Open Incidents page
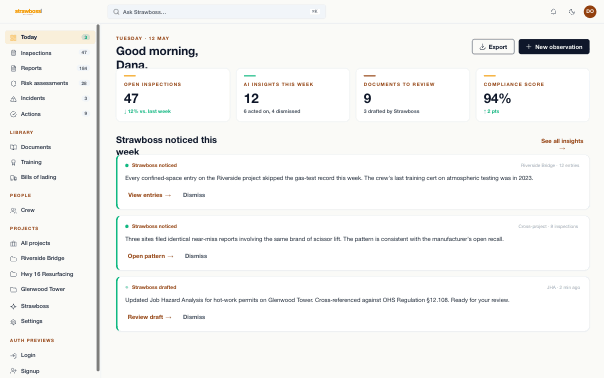 click(x=50, y=98)
